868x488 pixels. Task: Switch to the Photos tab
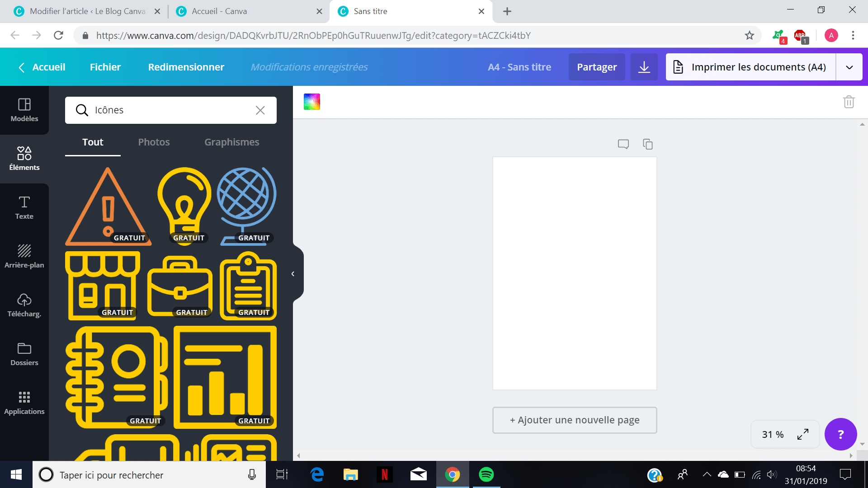pyautogui.click(x=154, y=142)
